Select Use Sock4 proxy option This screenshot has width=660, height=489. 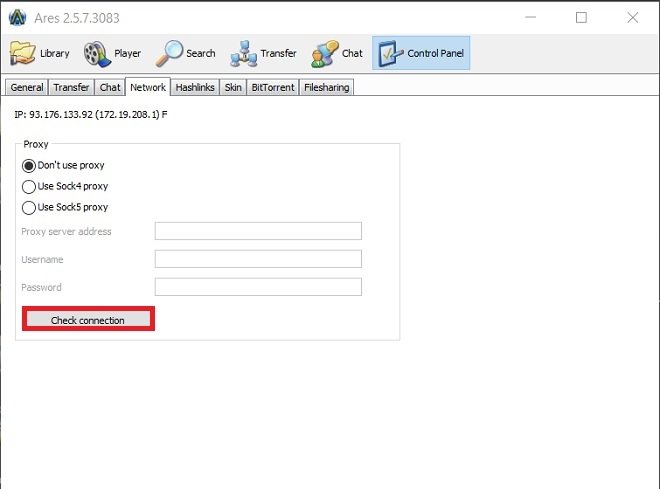(x=65, y=186)
